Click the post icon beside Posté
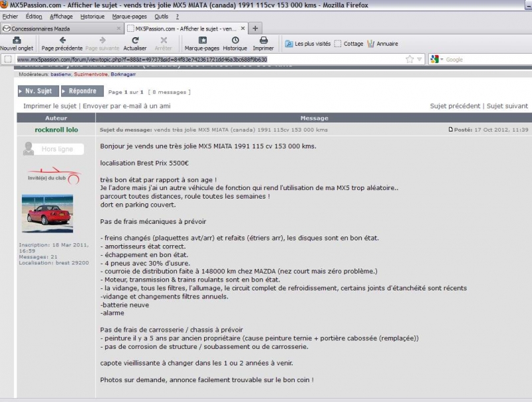This screenshot has height=402, width=532. coord(451,129)
